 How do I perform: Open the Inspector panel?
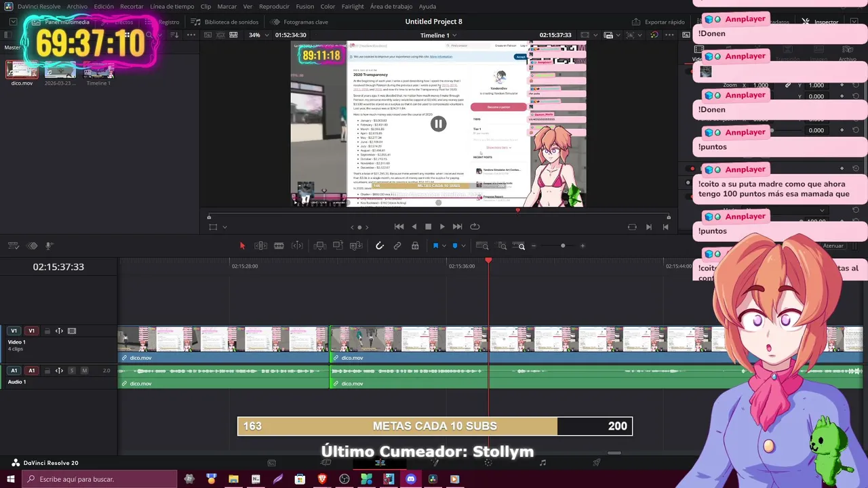821,22
